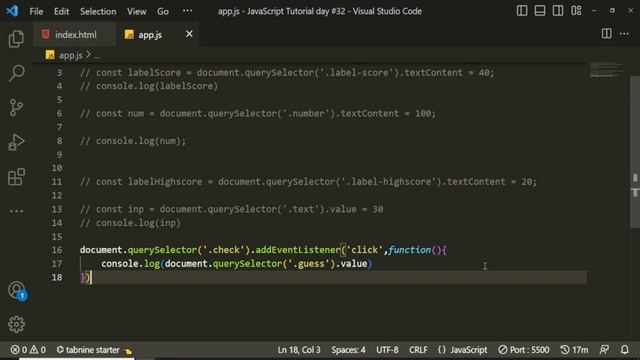Click Live Server Port : 5500
Viewport: 640px width, 360px height.
tap(524, 350)
